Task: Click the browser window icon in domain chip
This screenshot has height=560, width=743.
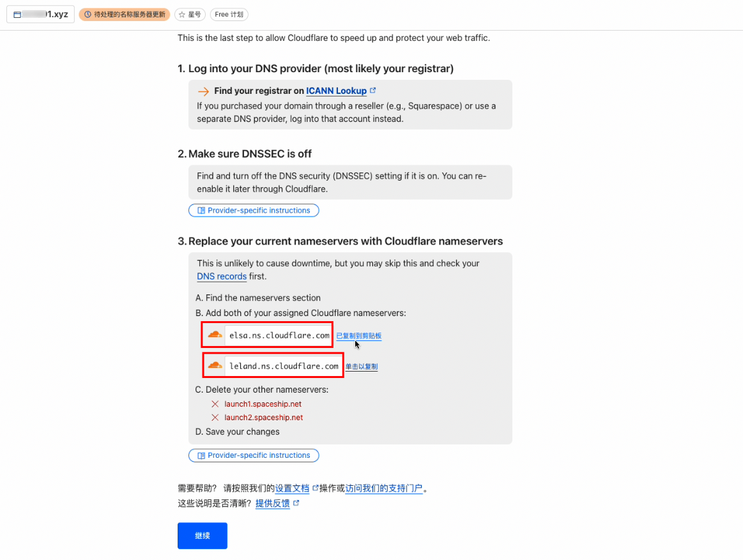Action: pos(17,15)
